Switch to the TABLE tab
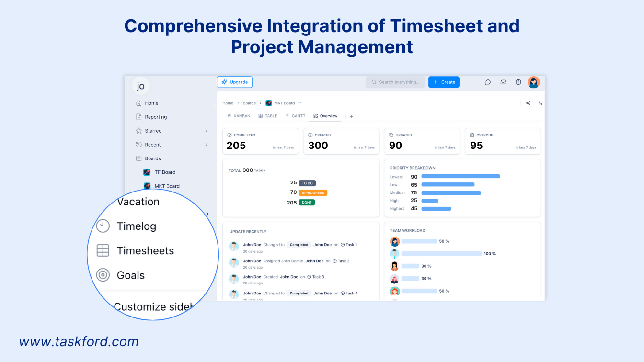The image size is (644, 362). point(268,116)
